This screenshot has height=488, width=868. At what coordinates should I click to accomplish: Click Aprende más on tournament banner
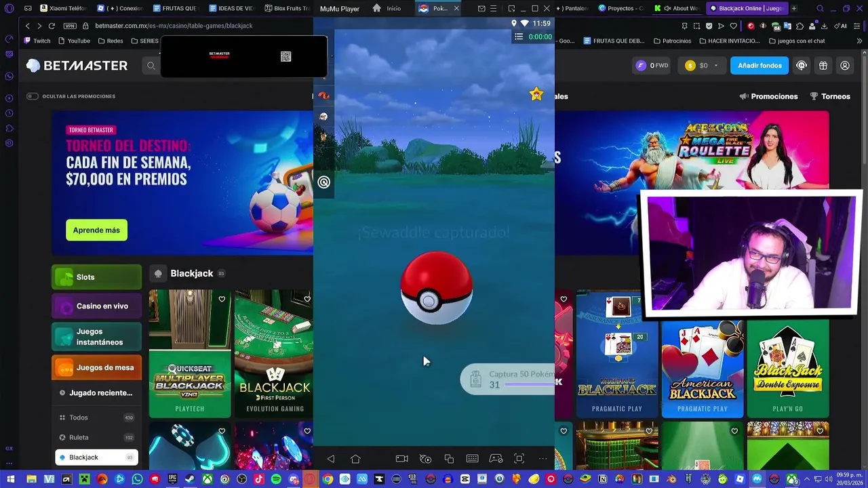(96, 230)
